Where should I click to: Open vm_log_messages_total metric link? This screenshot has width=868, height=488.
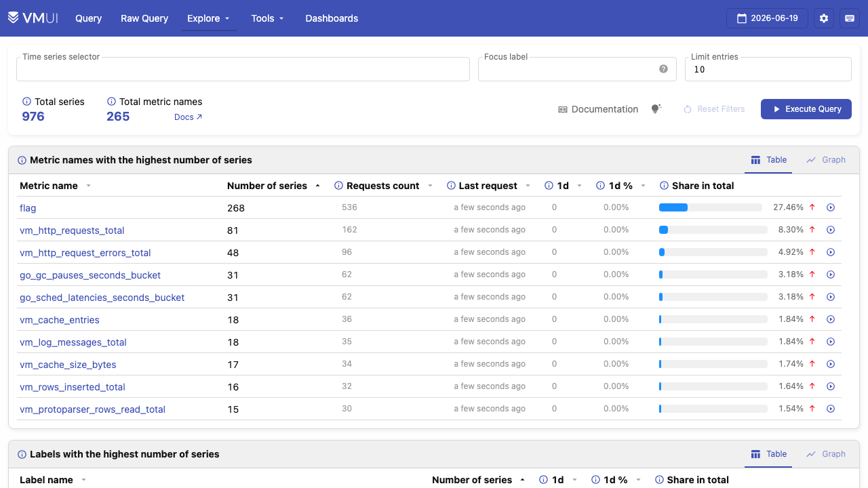73,342
